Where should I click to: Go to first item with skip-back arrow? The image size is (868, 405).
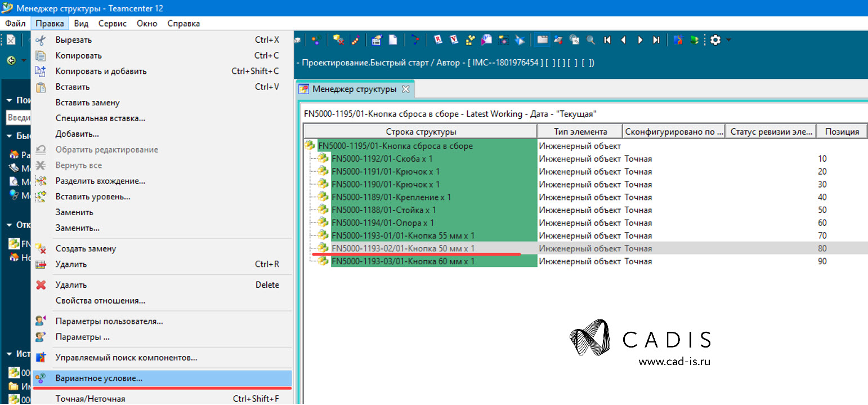(x=607, y=40)
